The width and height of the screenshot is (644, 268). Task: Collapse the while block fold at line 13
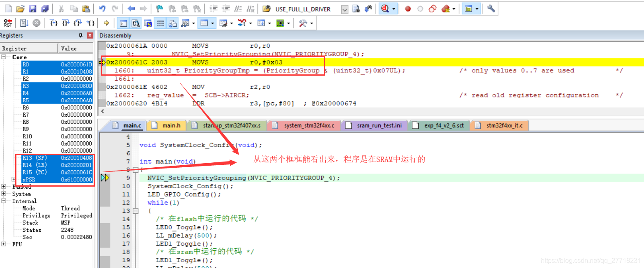coord(136,211)
